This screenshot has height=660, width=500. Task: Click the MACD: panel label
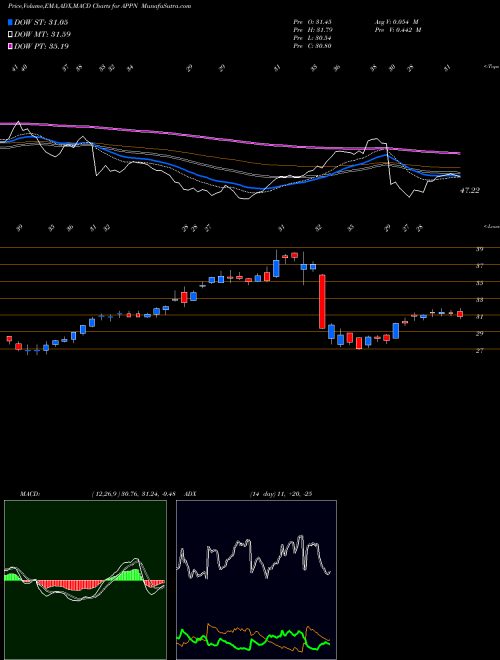[30, 494]
